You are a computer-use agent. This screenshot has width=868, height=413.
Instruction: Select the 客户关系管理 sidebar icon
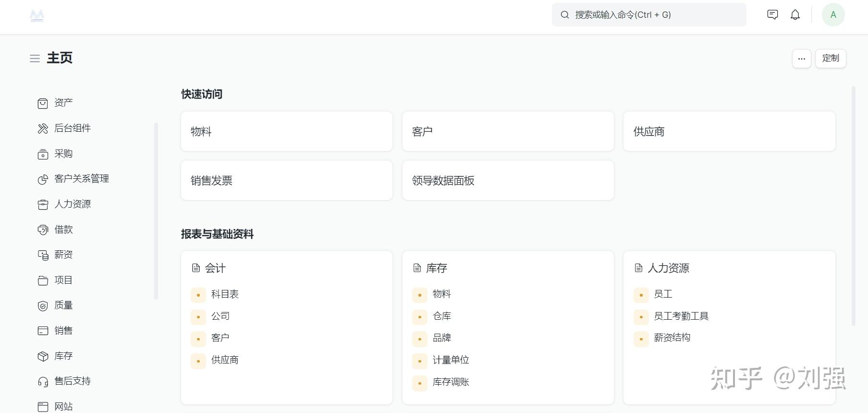(x=43, y=179)
